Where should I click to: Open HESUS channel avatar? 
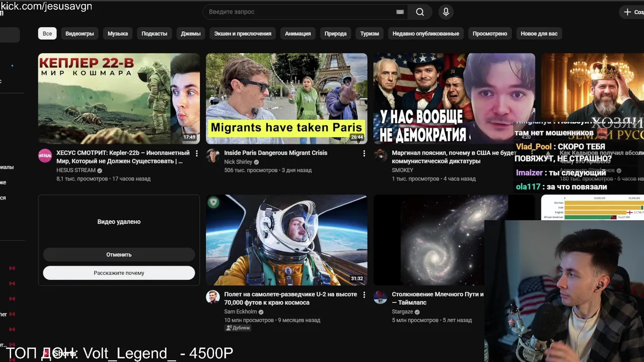tap(45, 156)
